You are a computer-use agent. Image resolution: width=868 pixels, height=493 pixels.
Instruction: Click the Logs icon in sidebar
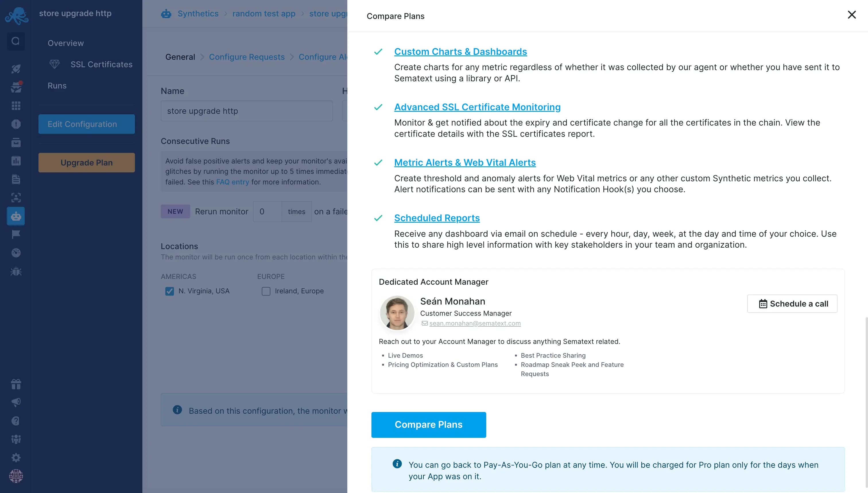pos(16,179)
